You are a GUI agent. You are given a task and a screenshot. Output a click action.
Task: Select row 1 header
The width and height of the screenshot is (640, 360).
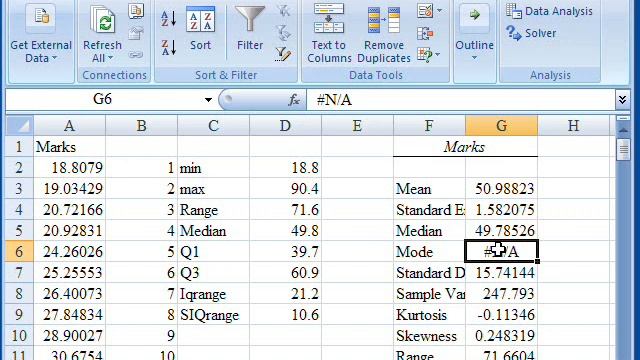19,147
